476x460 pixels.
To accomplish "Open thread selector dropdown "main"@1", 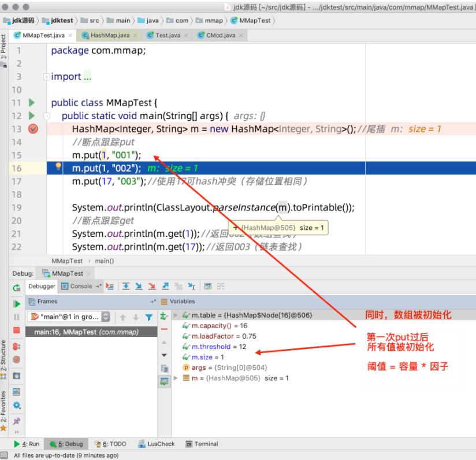I will pyautogui.click(x=68, y=317).
